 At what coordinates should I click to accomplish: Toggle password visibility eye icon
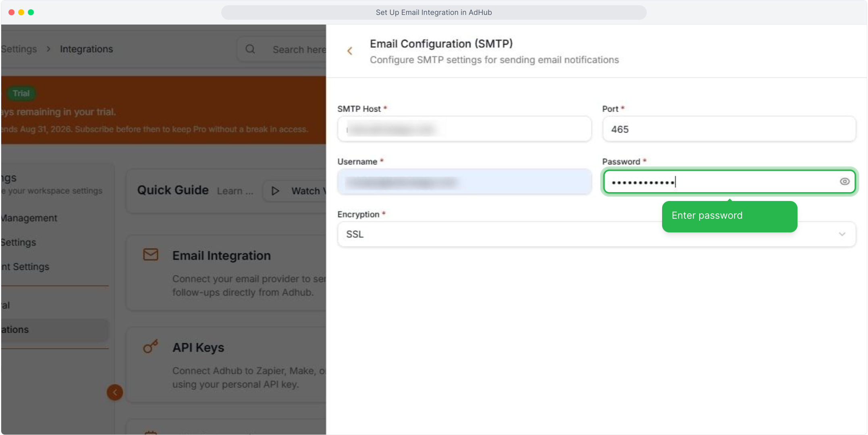click(x=845, y=182)
